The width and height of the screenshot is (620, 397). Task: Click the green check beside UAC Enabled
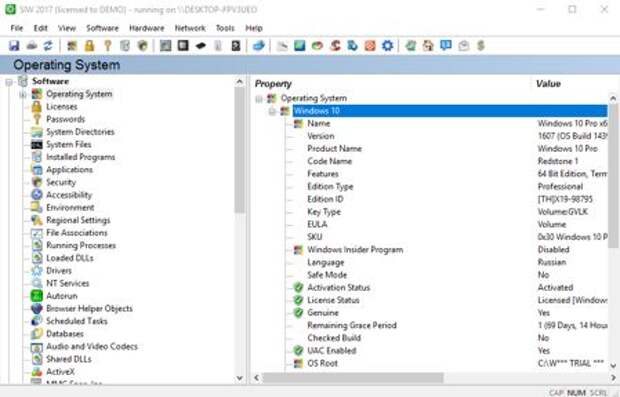[x=298, y=350]
